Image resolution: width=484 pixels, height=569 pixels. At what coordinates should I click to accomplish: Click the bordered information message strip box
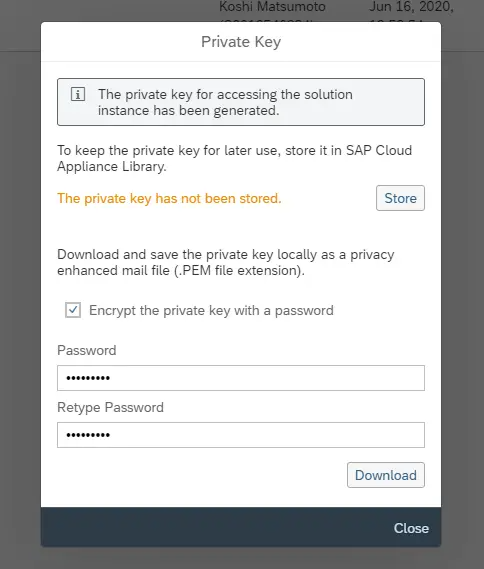(241, 102)
